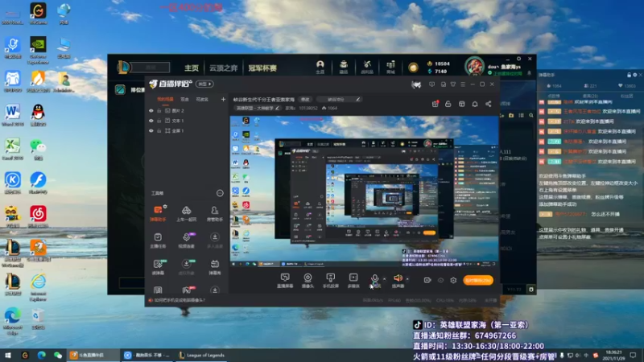Screen dimensions: 644x362
Task: Select the 全屏 1 source row
Action: tap(188, 130)
